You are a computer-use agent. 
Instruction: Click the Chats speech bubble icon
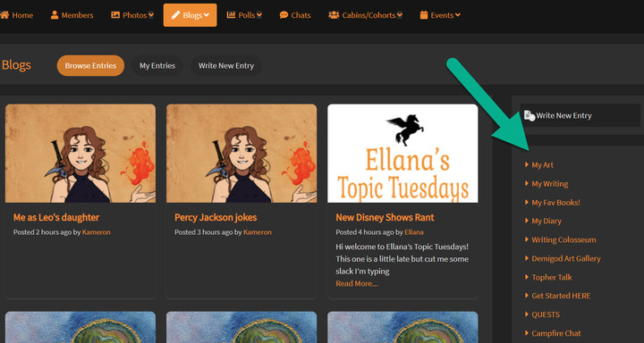(x=284, y=15)
